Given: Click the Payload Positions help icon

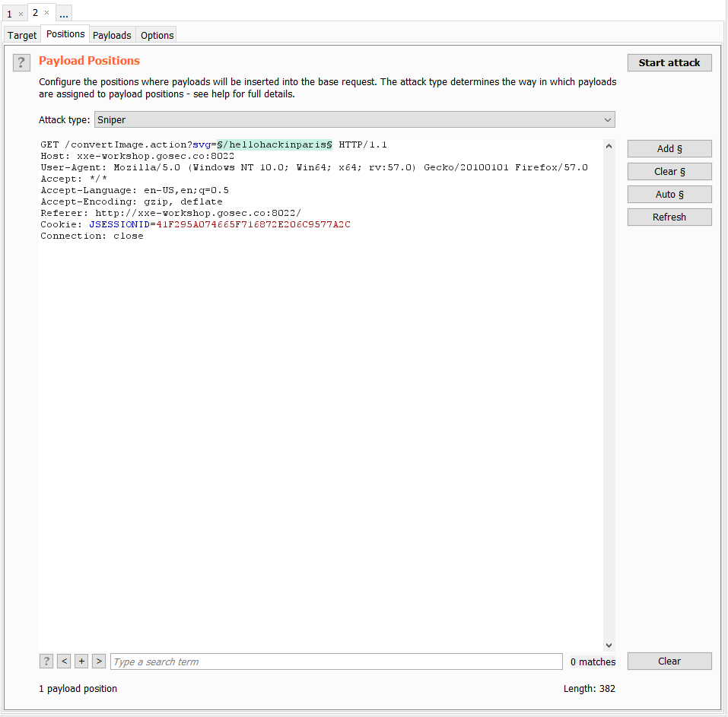Looking at the screenshot, I should tap(21, 62).
